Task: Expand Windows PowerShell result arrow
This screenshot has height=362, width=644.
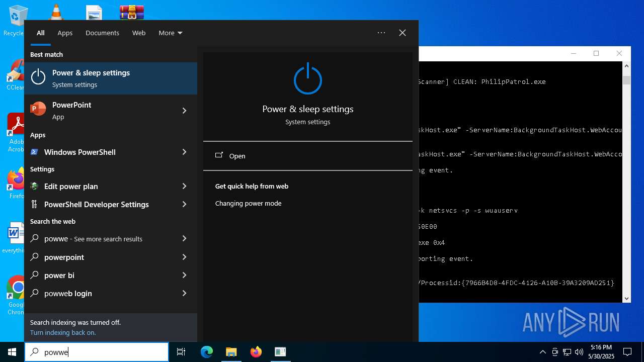Action: pyautogui.click(x=184, y=152)
